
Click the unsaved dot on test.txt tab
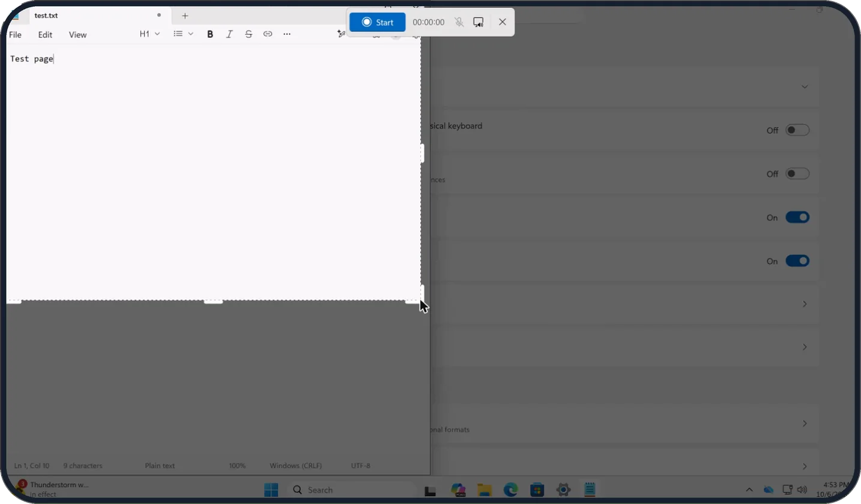pos(159,15)
